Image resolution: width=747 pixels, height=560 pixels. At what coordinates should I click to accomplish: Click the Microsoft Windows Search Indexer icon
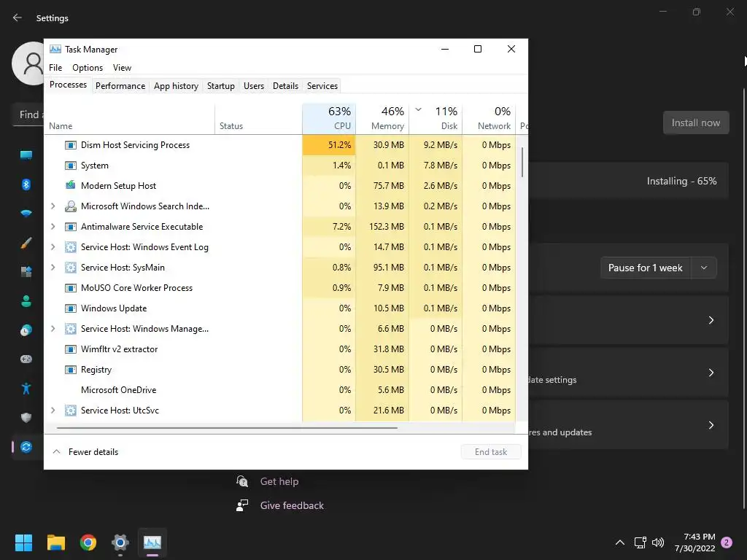[x=71, y=206]
